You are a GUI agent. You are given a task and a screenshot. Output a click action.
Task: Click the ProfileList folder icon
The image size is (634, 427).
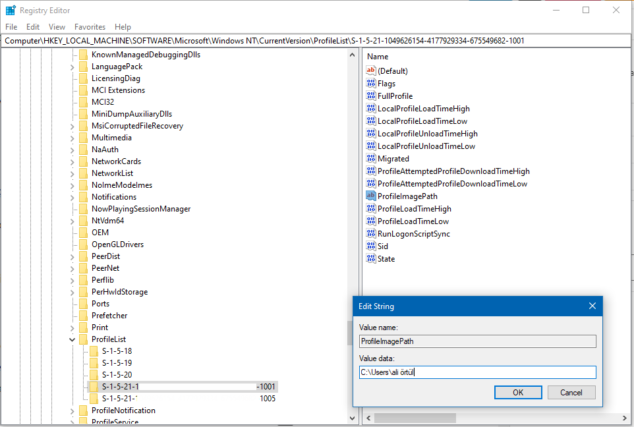point(83,340)
